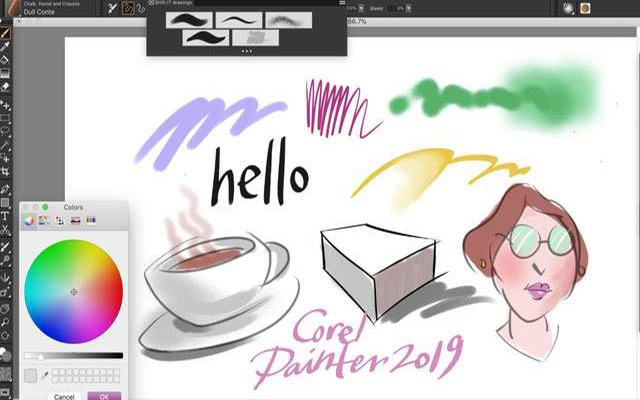The width and height of the screenshot is (640, 400).
Task: Select the thick wavy brush stroke preset
Action: [204, 38]
